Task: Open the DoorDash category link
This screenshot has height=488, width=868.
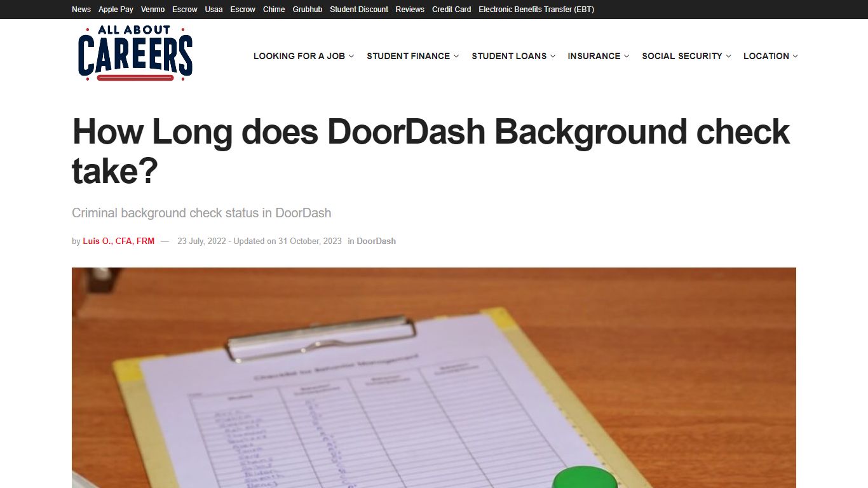Action: [376, 241]
